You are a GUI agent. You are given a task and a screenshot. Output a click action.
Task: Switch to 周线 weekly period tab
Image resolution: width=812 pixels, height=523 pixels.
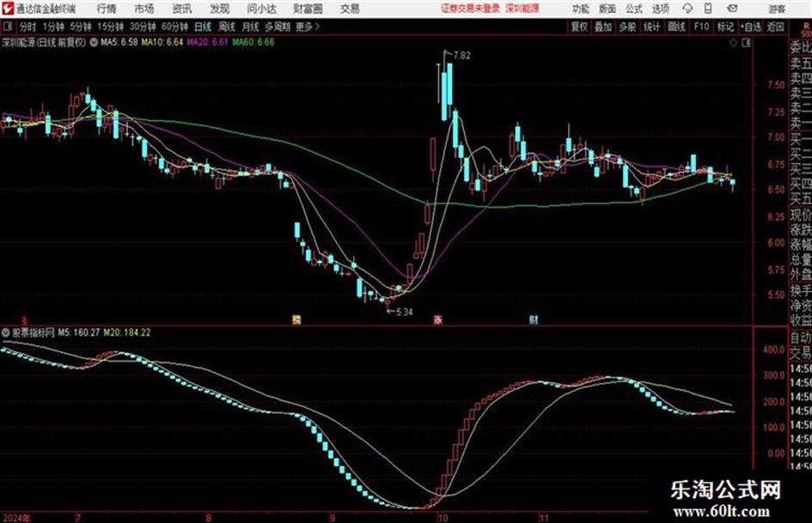click(226, 27)
